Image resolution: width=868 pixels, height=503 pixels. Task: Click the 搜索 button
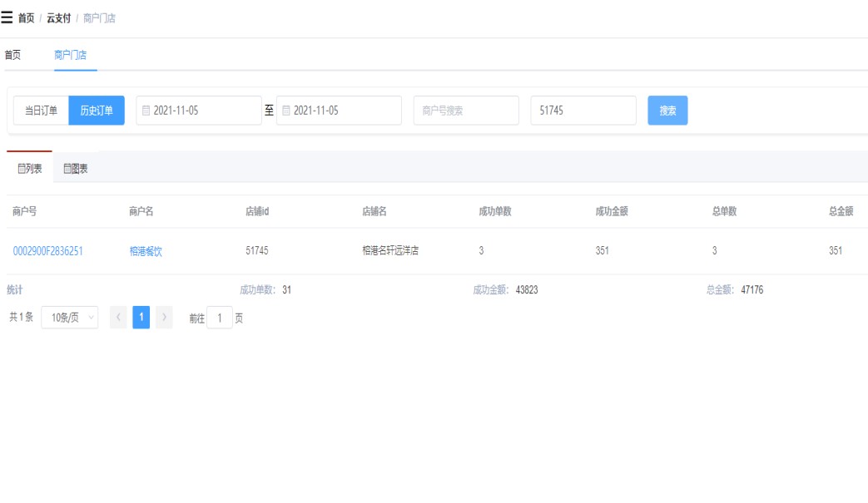667,111
